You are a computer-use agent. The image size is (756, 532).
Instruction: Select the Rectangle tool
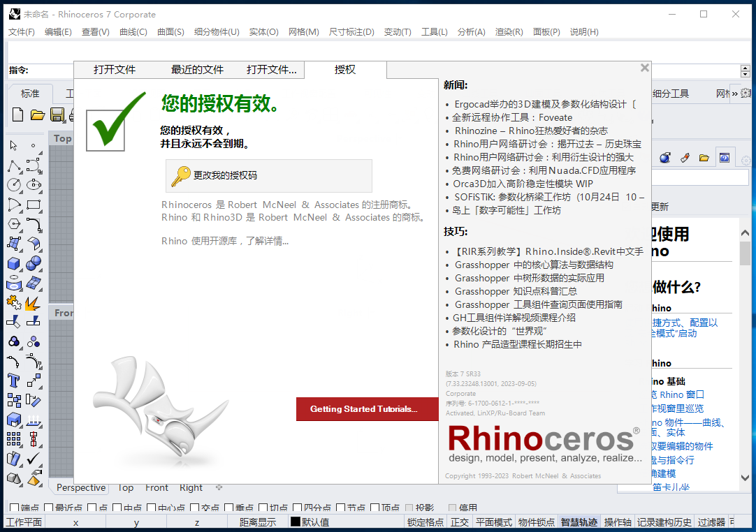pyautogui.click(x=34, y=205)
